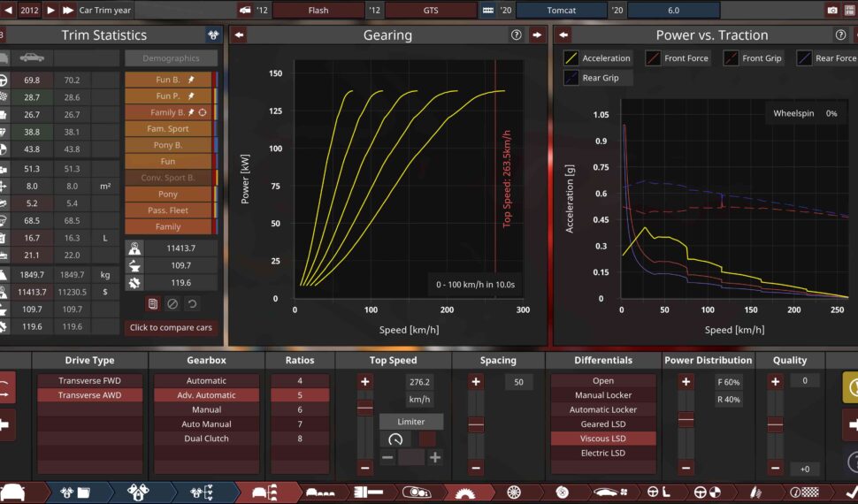Click the engine designer icon in Trim Statistics
858x504 pixels.
point(213,35)
